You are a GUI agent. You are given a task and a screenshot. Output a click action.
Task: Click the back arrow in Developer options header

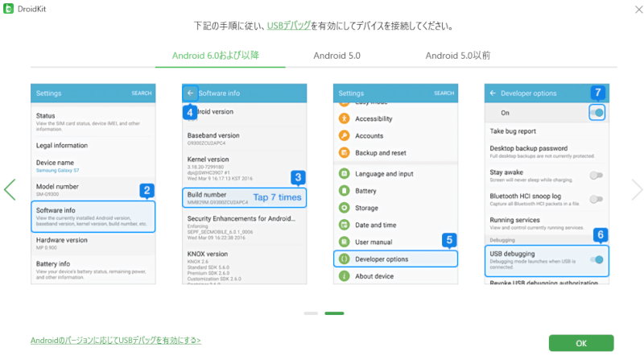coord(493,93)
